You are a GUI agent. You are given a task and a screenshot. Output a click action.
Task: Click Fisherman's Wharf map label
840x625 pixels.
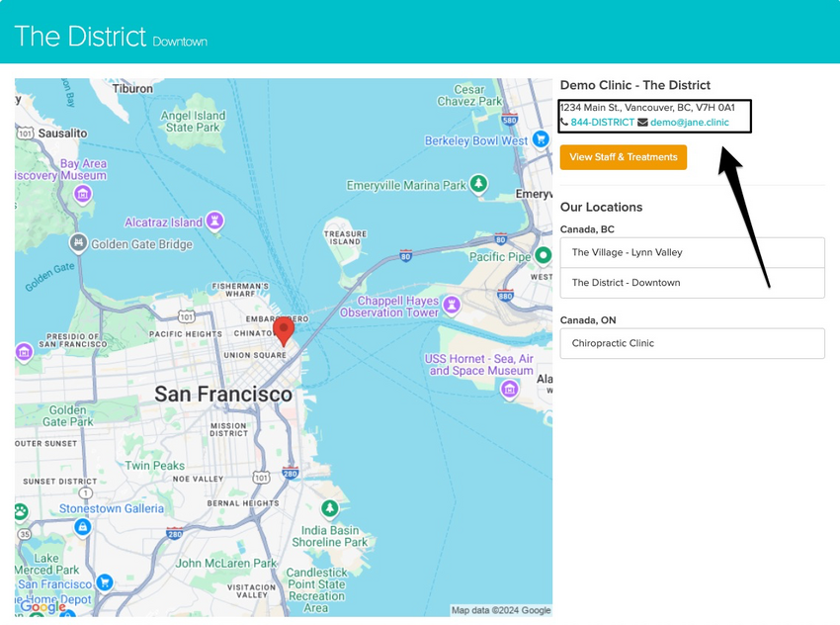click(x=240, y=290)
